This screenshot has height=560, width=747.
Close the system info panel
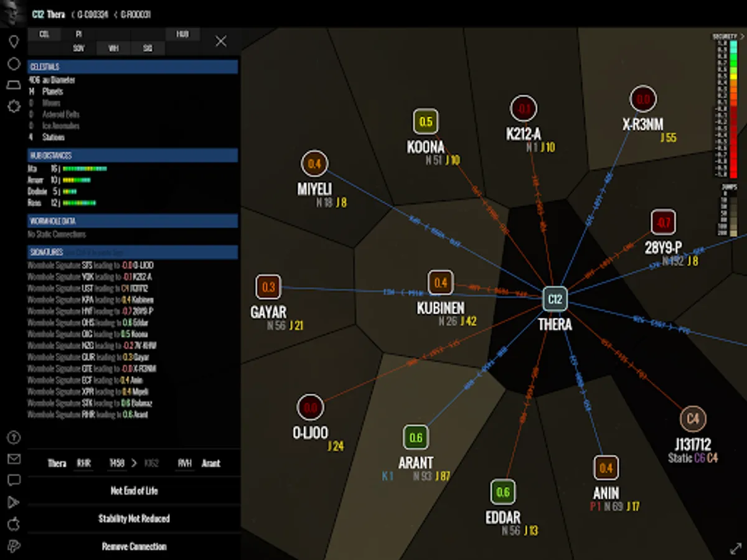click(x=221, y=41)
